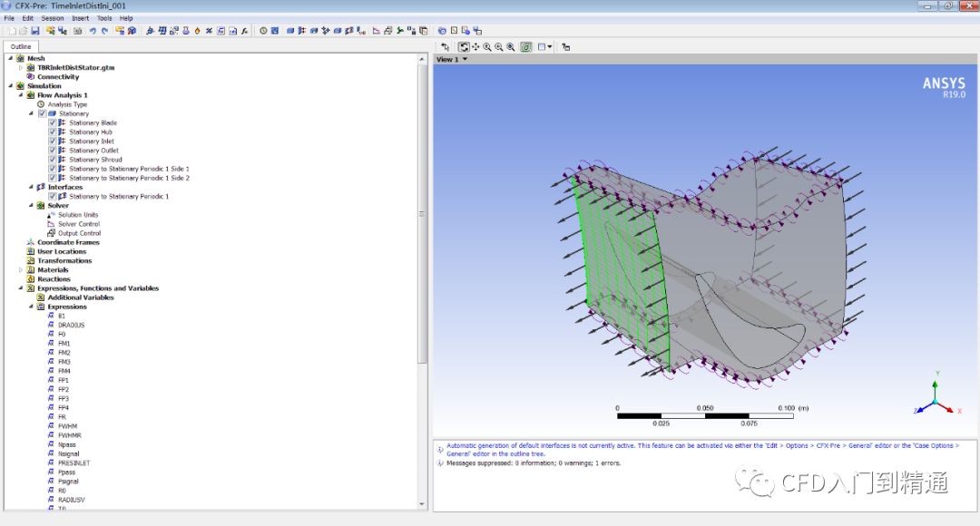Click the viewport layout square icon
The image size is (980, 526).
(542, 47)
